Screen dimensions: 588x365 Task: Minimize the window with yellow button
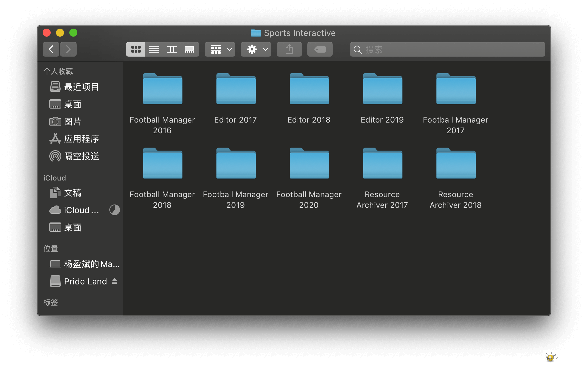tap(60, 33)
